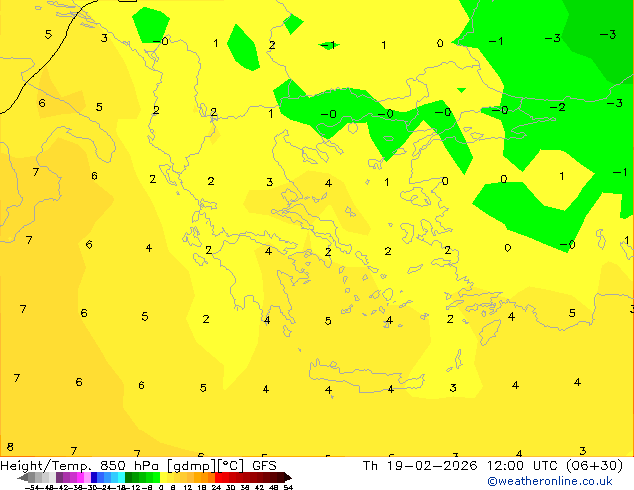Click the cyan swatch in the color scale
634x490 pixels.
pos(122,477)
